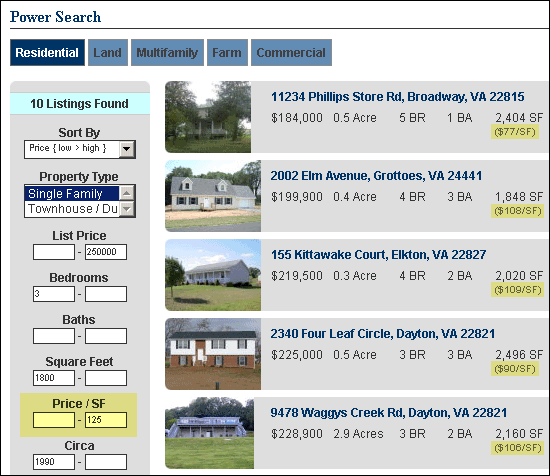Click the $199,900 price text
Viewport: 550px width, 476px height.
pyautogui.click(x=297, y=197)
